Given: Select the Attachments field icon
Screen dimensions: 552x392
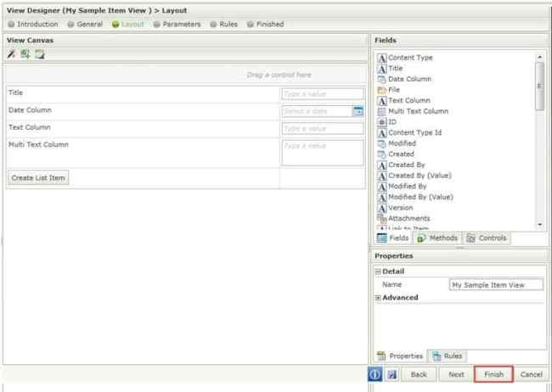Looking at the screenshot, I should [381, 219].
